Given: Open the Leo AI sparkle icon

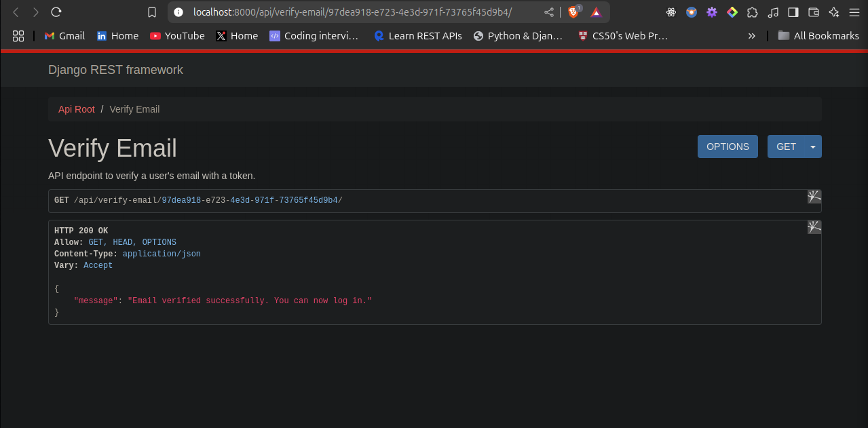Looking at the screenshot, I should tap(834, 12).
